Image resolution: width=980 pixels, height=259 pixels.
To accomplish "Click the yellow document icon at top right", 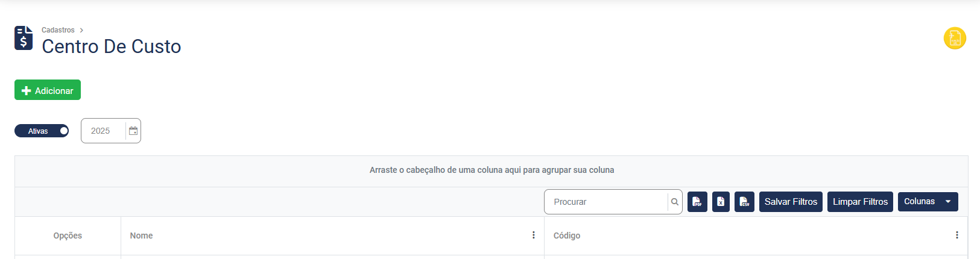I will (x=955, y=39).
